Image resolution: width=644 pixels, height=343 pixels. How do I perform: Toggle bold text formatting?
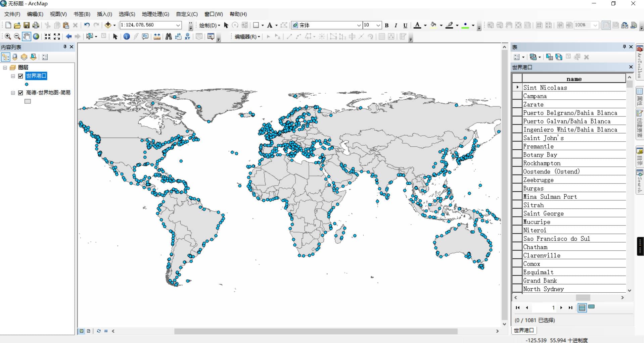coord(386,25)
